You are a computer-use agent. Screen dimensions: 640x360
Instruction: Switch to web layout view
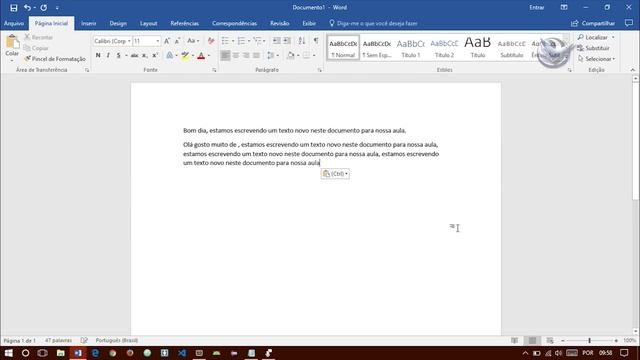click(550, 340)
